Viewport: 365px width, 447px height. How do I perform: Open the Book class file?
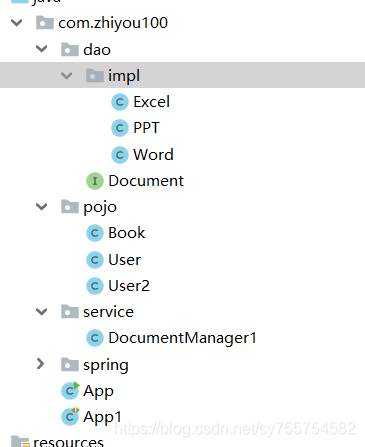click(x=127, y=233)
